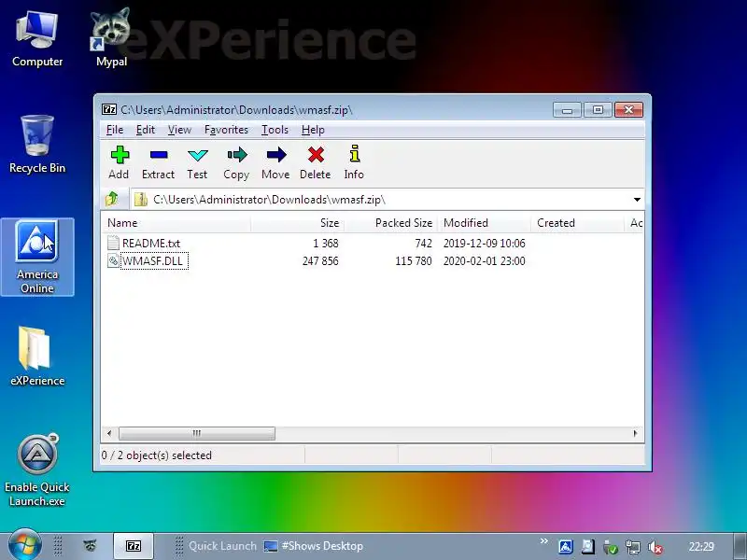Image resolution: width=747 pixels, height=560 pixels.
Task: Click the safely remove hardware tray icon
Action: (611, 547)
